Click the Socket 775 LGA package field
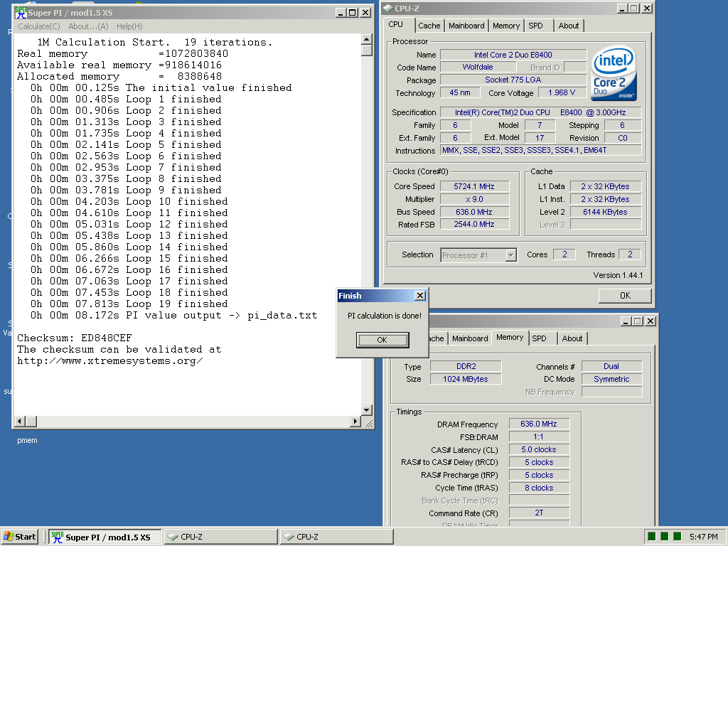The image size is (728, 728). tap(513, 80)
